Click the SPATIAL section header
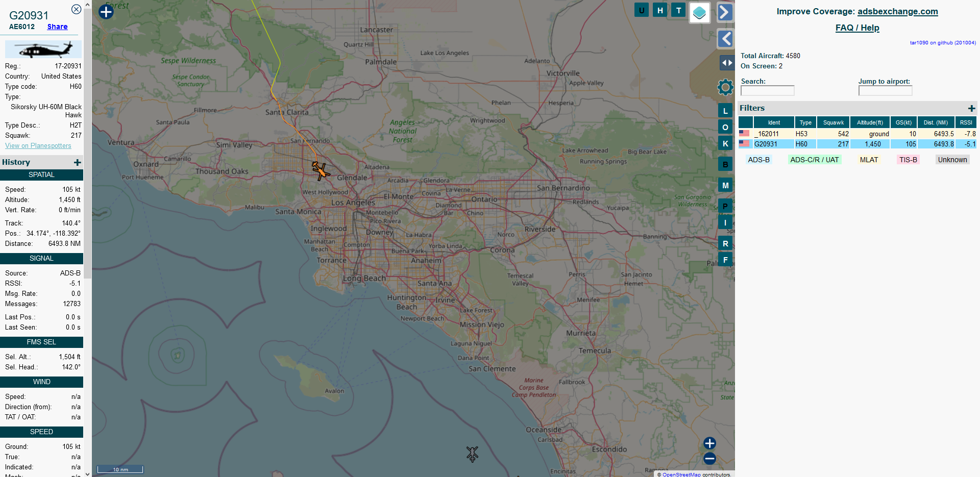 [41, 174]
